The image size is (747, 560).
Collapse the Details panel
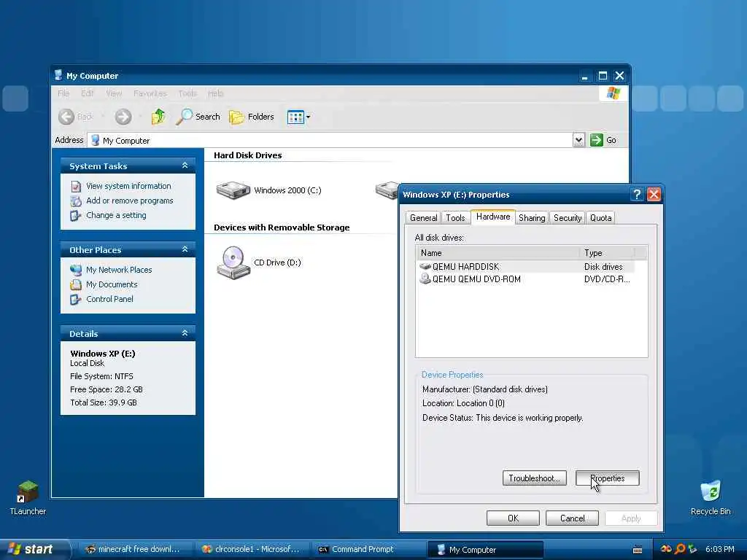click(x=185, y=333)
